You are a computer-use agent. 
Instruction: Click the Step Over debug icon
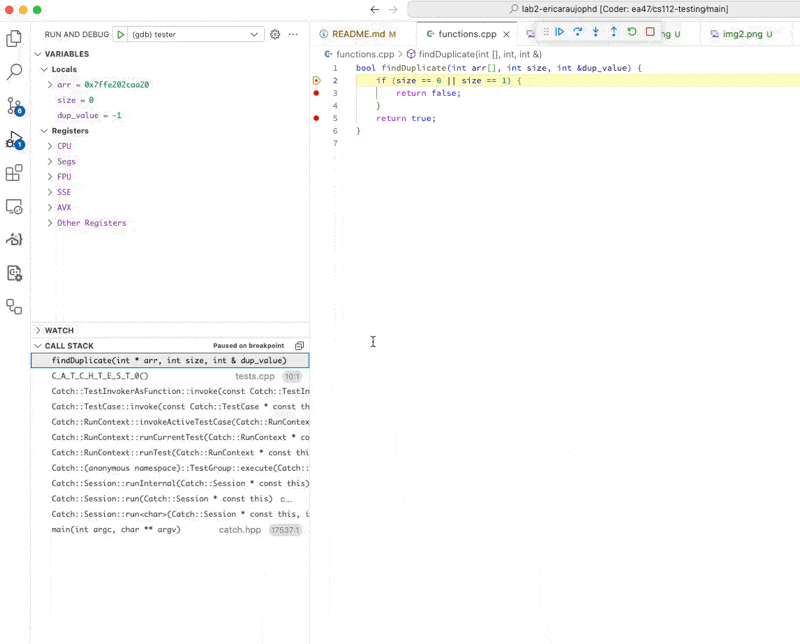point(578,31)
